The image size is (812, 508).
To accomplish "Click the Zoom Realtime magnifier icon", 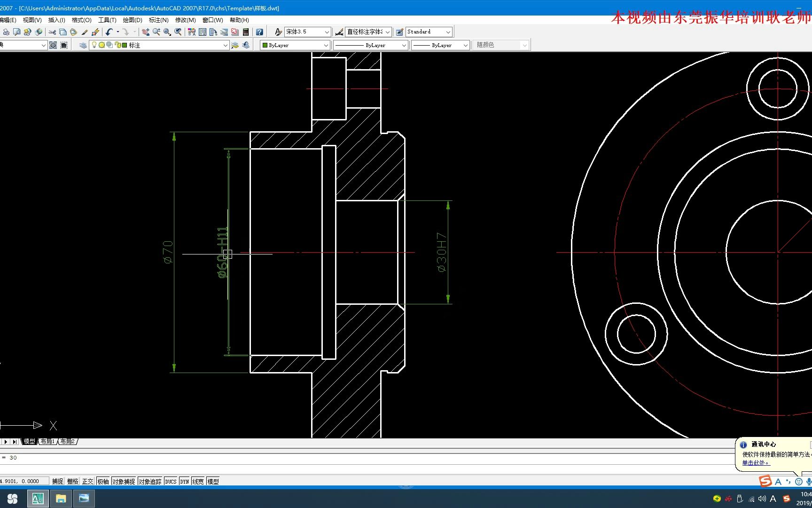I will click(x=156, y=32).
